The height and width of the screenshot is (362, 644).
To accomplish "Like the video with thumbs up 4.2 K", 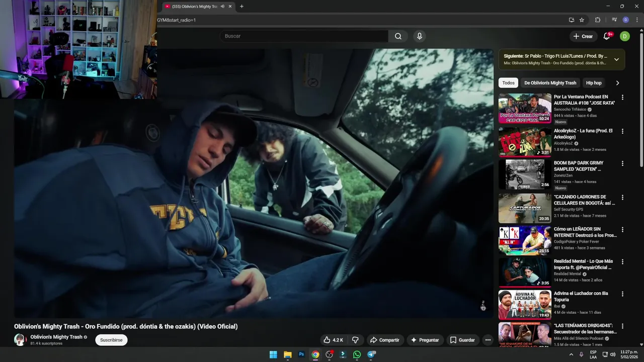I will point(334,340).
